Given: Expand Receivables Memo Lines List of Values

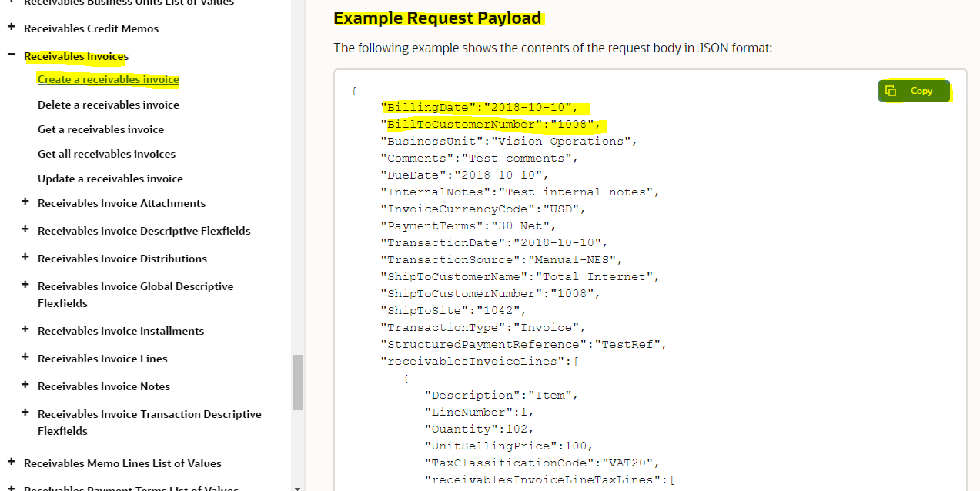Looking at the screenshot, I should 10,463.
